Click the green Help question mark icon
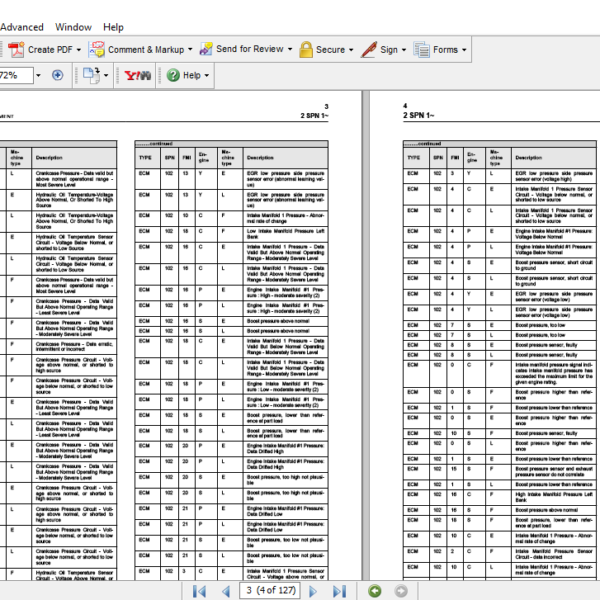Screen dimensions: 600x600 173,75
